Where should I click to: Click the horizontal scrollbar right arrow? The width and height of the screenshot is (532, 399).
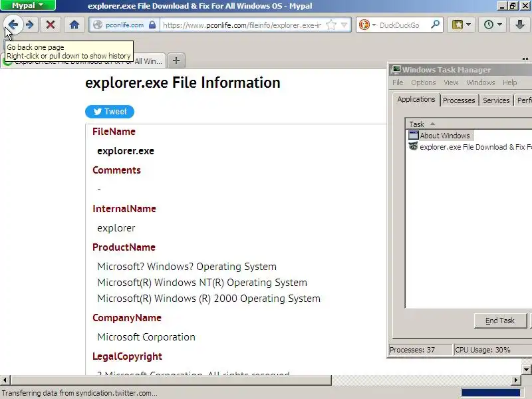coord(516,380)
